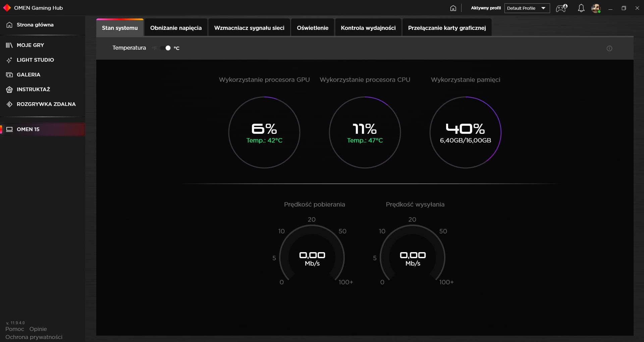Click the CPU usage 11% gauge
Image resolution: width=644 pixels, height=342 pixels.
[x=365, y=132]
